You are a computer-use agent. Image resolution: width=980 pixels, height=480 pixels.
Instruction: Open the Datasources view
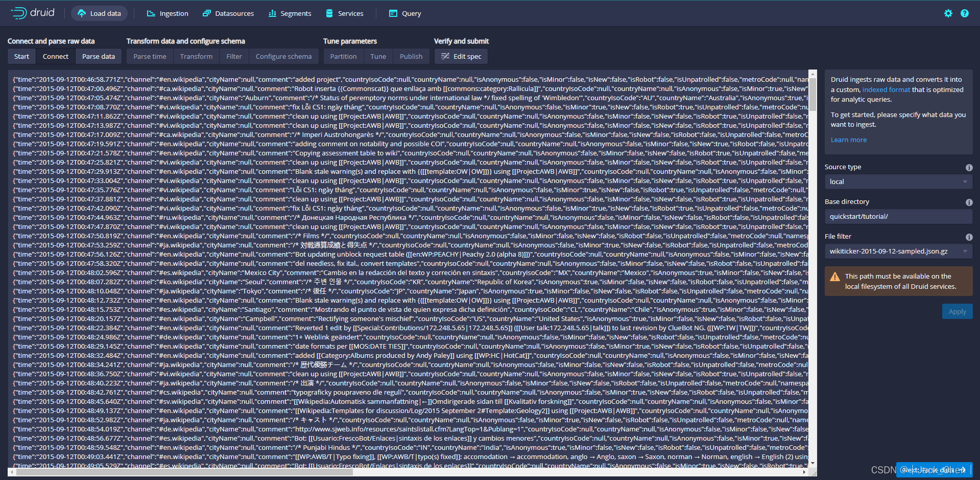[x=228, y=13]
